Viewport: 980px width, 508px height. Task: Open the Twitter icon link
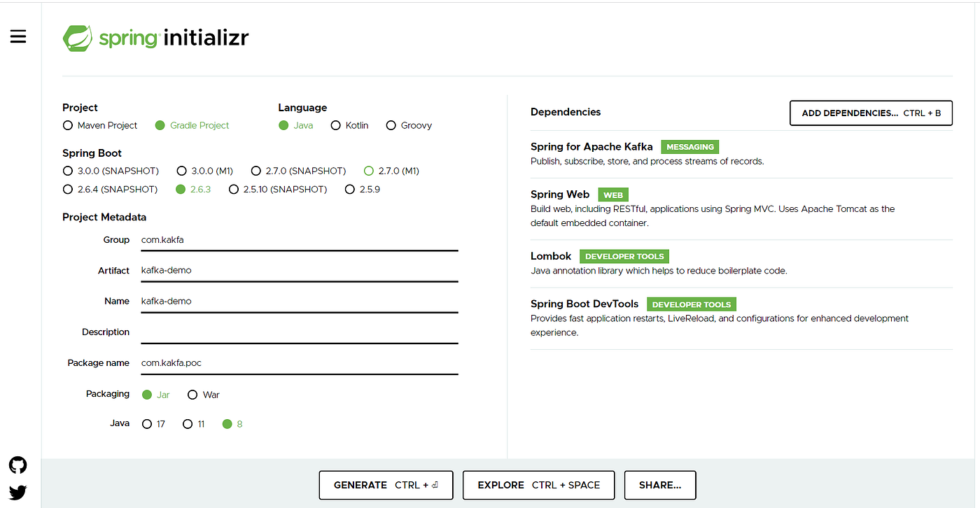click(x=18, y=493)
